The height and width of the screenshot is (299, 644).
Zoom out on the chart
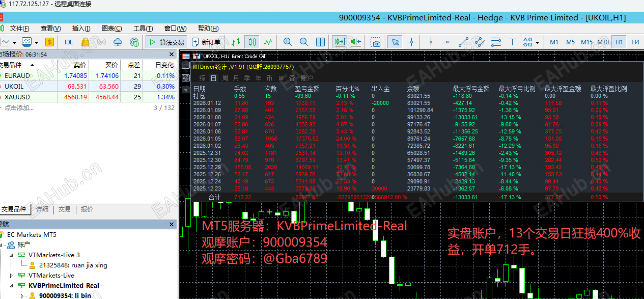click(304, 42)
